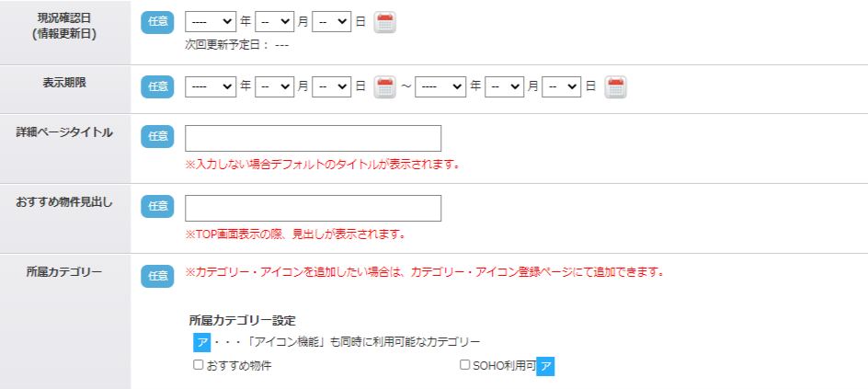The width and height of the screenshot is (868, 389).
Task: Check the おすすめ物件 checkbox
Action: (x=198, y=365)
